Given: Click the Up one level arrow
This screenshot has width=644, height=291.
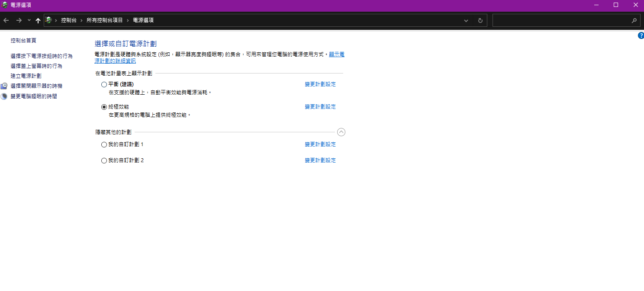Looking at the screenshot, I should 38,20.
